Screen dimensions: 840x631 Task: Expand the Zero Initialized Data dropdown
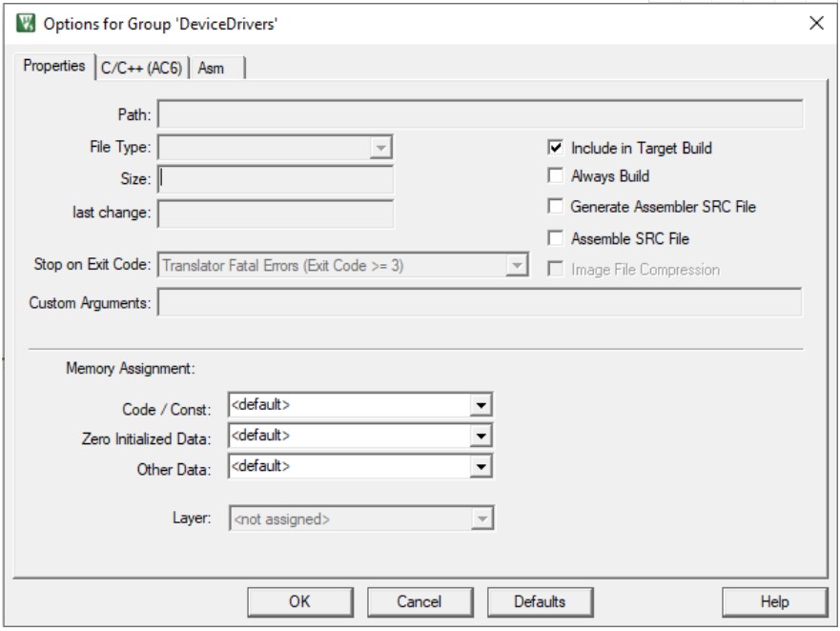click(x=360, y=436)
